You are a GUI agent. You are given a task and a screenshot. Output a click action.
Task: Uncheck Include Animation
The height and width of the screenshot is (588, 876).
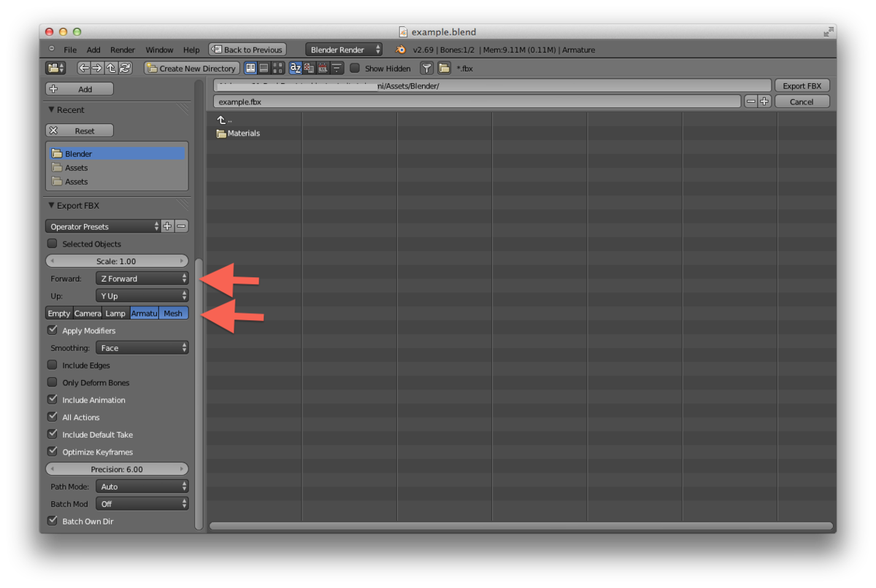coord(52,400)
